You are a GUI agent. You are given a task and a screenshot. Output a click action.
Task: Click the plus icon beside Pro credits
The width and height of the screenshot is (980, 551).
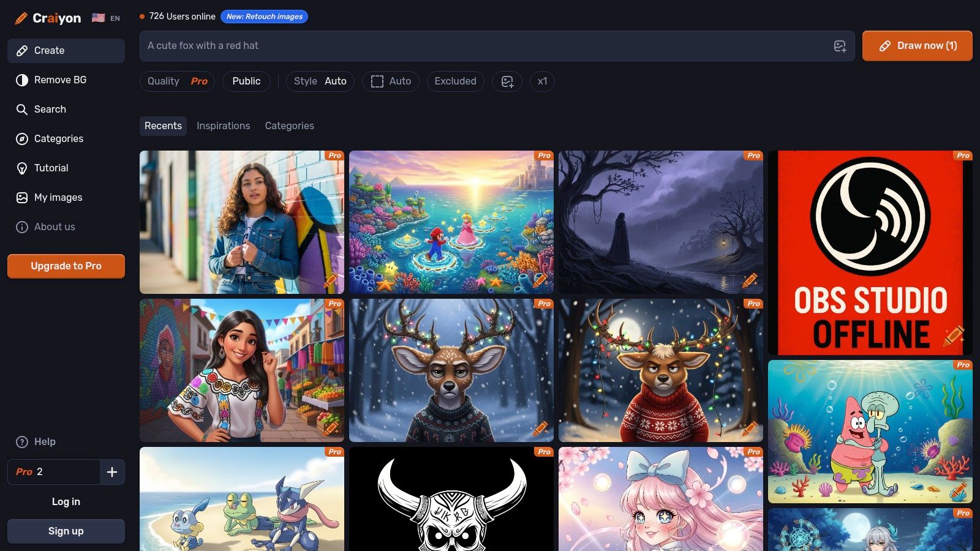112,472
